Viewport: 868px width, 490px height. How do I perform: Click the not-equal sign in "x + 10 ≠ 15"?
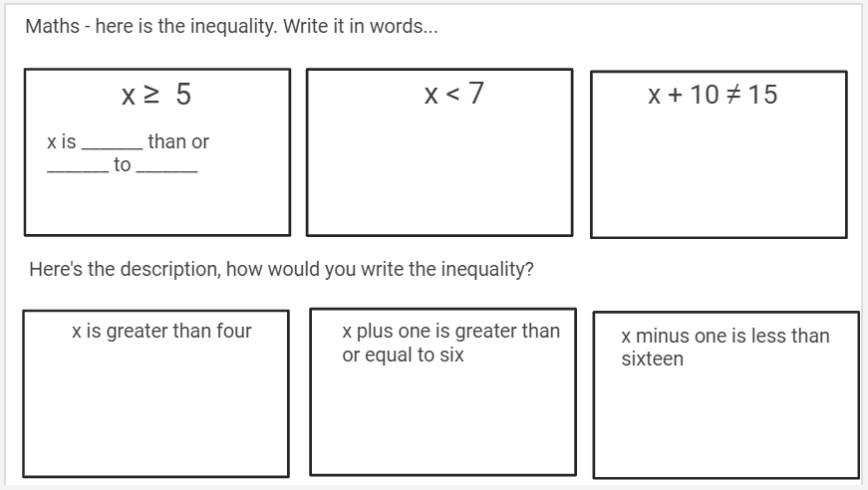734,95
